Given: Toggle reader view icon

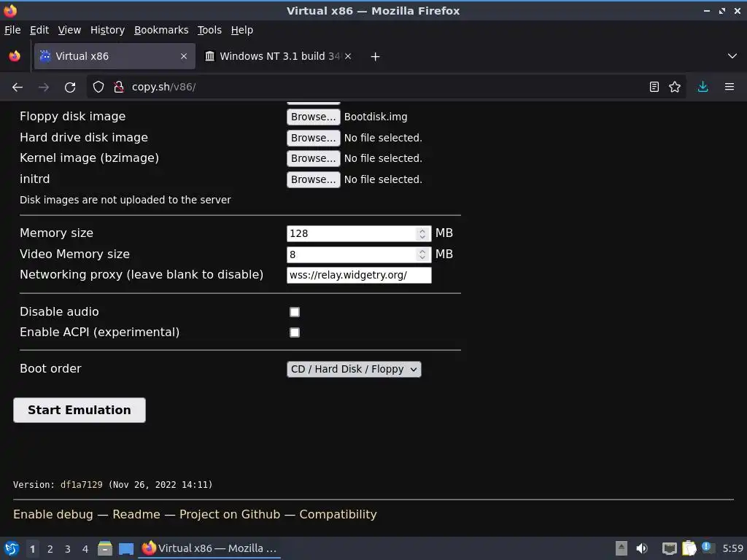Looking at the screenshot, I should click(654, 87).
